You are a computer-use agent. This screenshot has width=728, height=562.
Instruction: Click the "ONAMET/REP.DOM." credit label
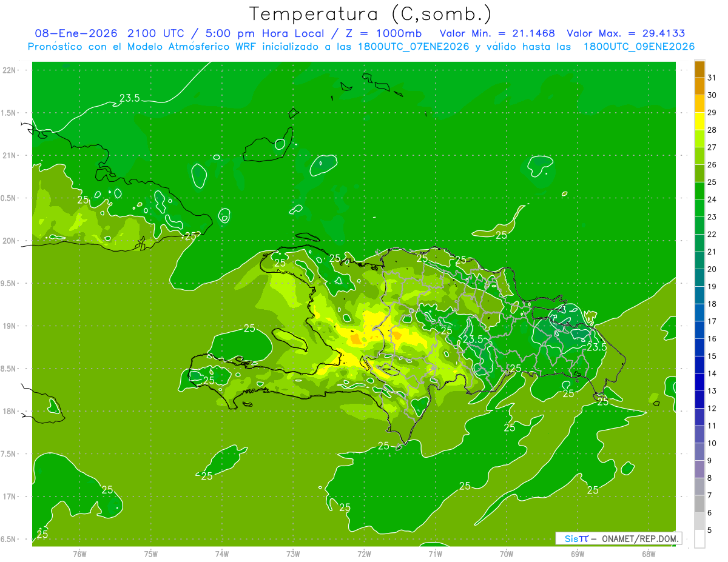click(x=641, y=538)
